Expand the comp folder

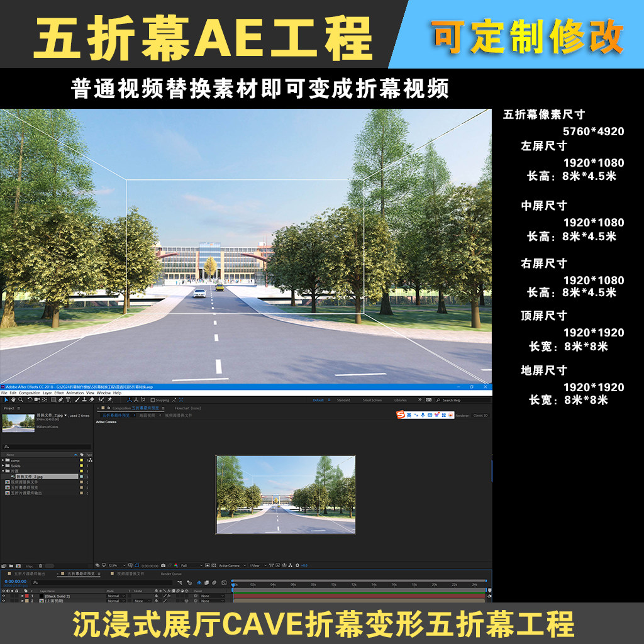click(3, 460)
